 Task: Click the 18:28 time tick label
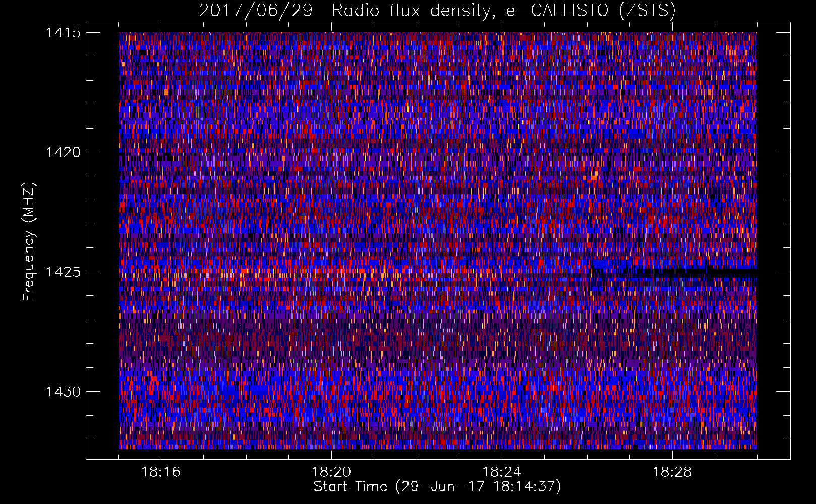(672, 472)
